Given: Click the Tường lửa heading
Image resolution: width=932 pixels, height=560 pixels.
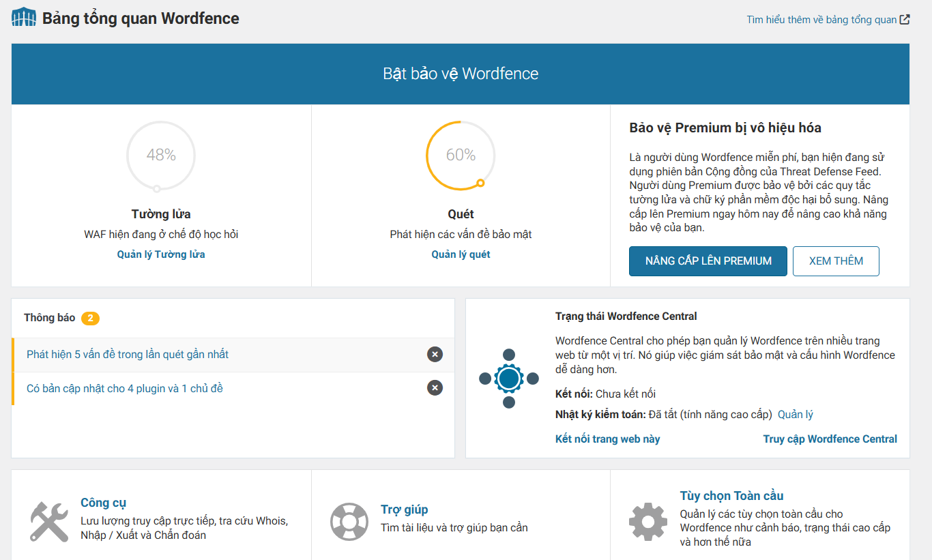Looking at the screenshot, I should (161, 214).
